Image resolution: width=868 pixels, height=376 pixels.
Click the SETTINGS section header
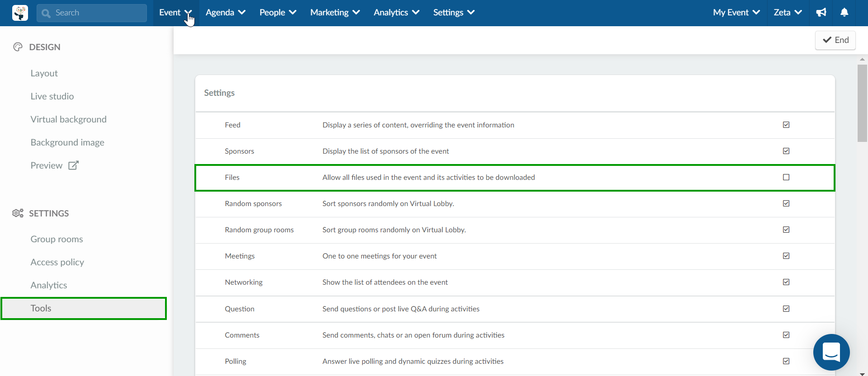49,213
